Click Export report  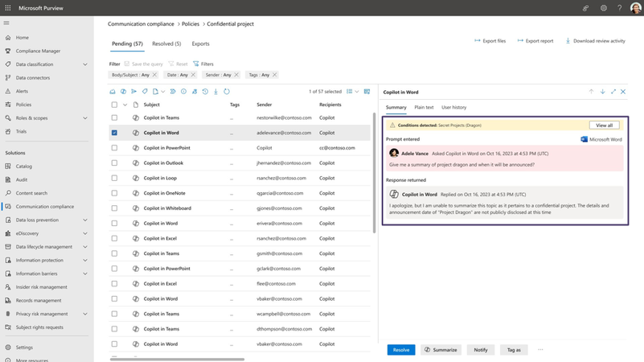[535, 41]
